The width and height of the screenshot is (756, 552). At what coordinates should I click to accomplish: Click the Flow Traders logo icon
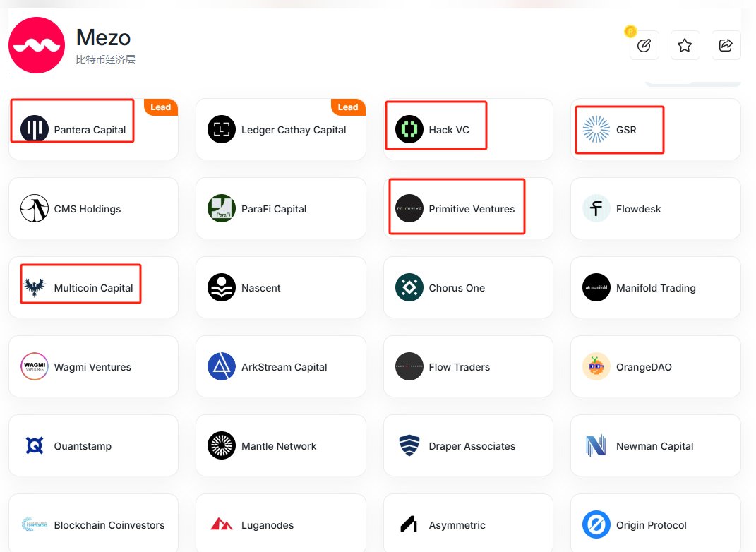click(x=409, y=366)
